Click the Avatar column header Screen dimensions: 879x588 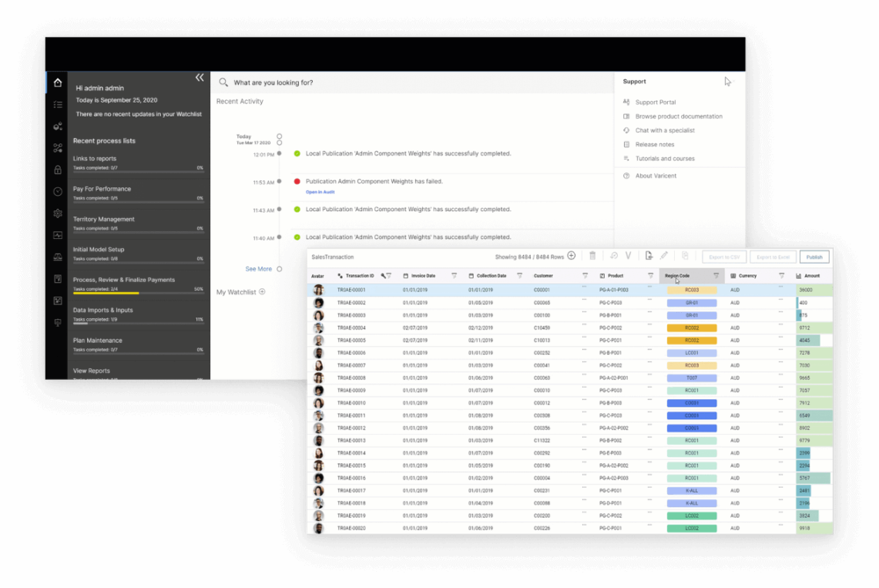point(318,276)
